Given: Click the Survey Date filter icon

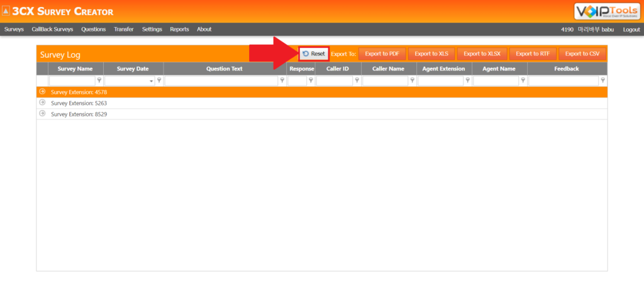Looking at the screenshot, I should [x=159, y=80].
